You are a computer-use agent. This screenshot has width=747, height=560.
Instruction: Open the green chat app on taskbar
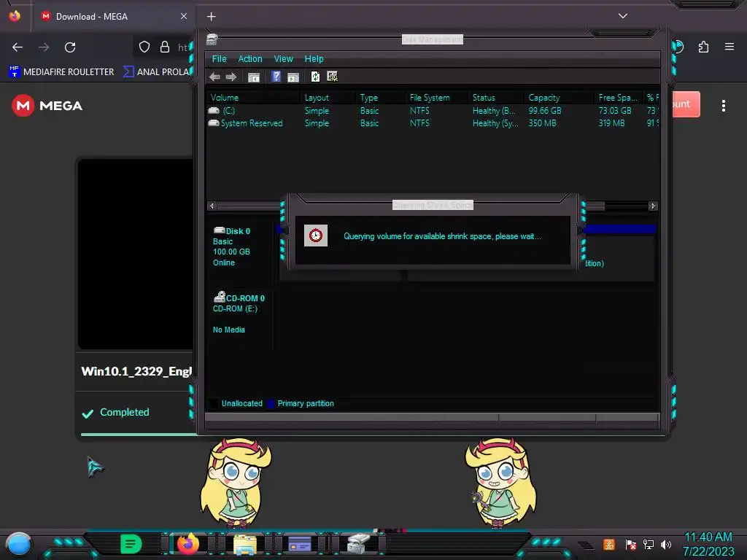tap(131, 544)
